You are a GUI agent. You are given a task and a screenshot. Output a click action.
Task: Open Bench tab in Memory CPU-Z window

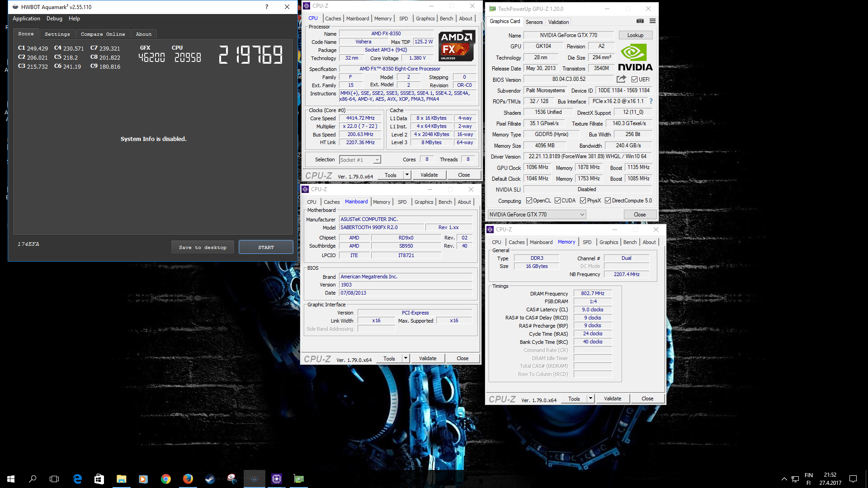630,242
